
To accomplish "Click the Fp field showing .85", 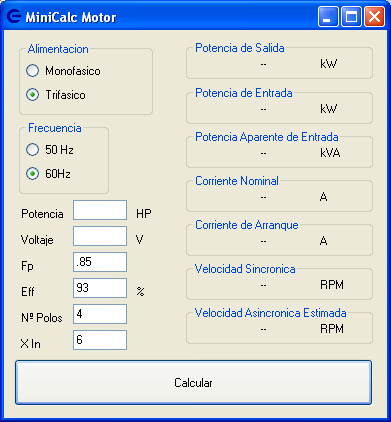I will coord(100,262).
